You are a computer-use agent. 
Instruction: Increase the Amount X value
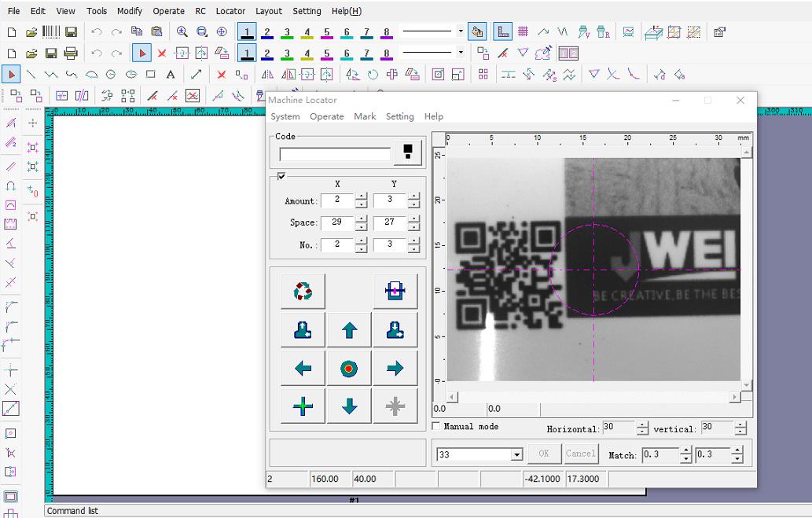coord(361,197)
